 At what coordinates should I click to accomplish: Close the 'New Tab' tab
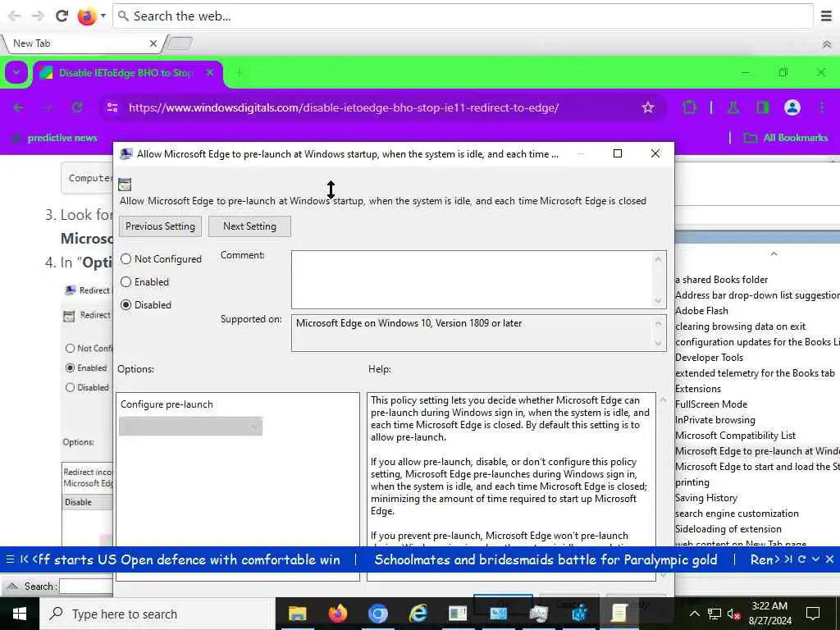pos(153,43)
